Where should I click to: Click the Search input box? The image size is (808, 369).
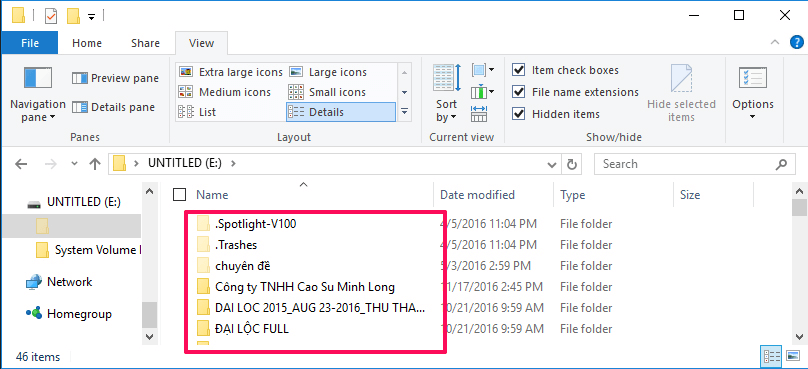(x=687, y=164)
